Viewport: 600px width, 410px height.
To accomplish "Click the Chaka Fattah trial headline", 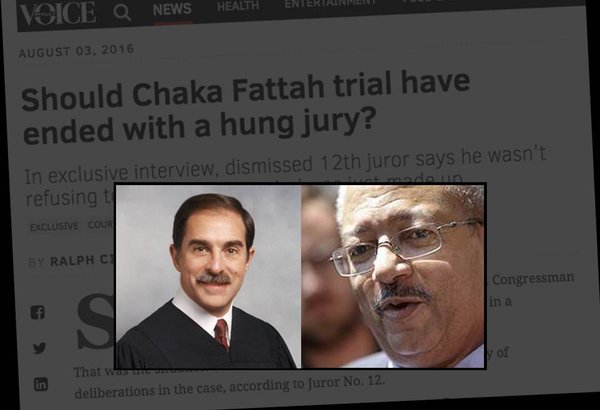I will (x=246, y=106).
